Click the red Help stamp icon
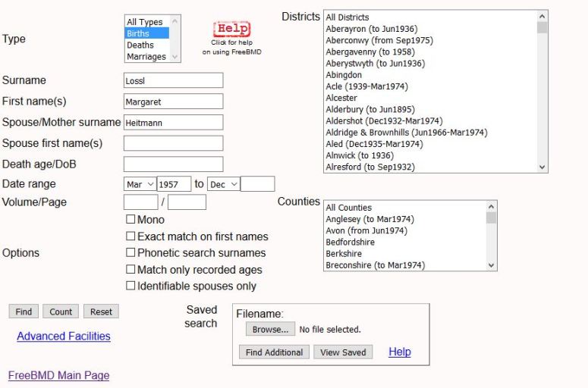The image size is (588, 388). [231, 30]
